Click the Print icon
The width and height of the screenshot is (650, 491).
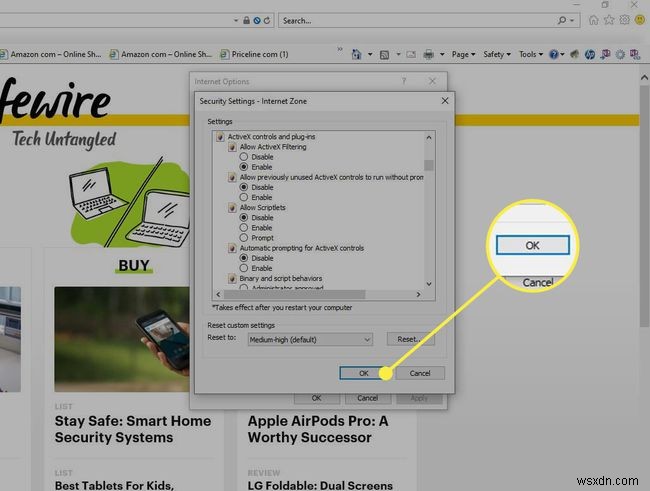429,54
